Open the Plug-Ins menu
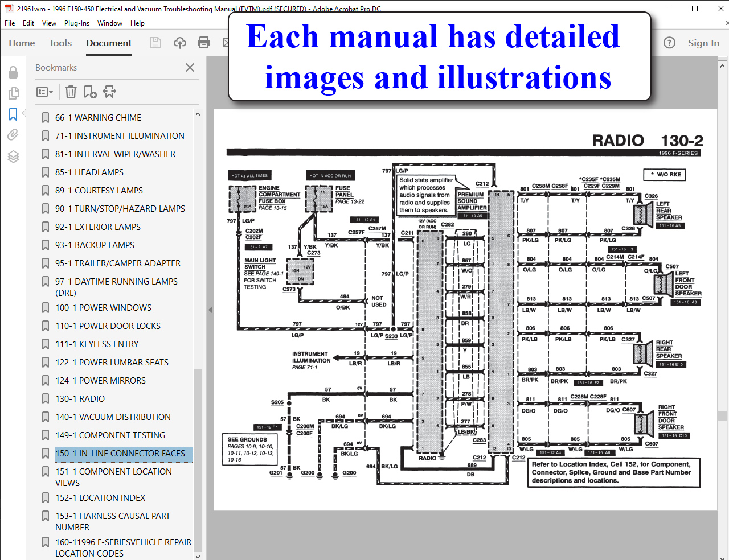 pyautogui.click(x=77, y=23)
